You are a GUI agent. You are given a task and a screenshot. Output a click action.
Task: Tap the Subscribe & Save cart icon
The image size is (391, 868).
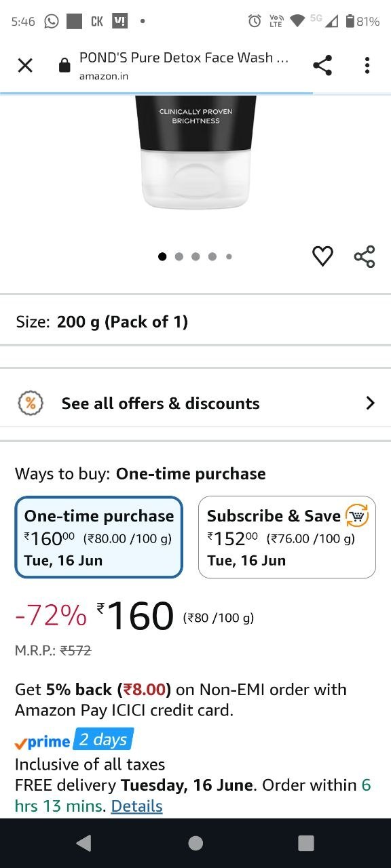click(357, 516)
